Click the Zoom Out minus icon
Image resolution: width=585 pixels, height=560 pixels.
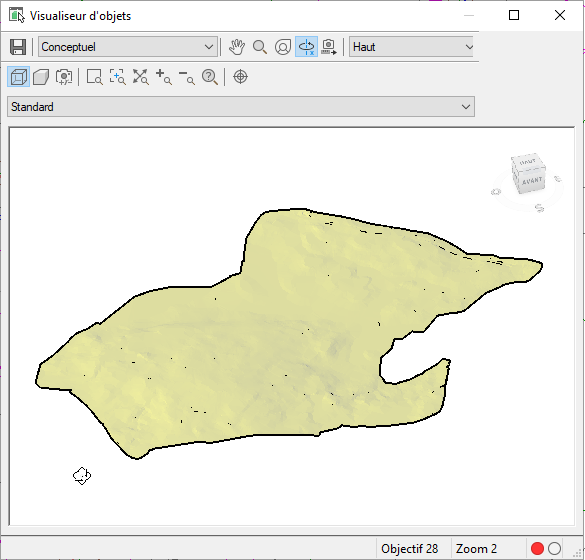click(x=187, y=77)
